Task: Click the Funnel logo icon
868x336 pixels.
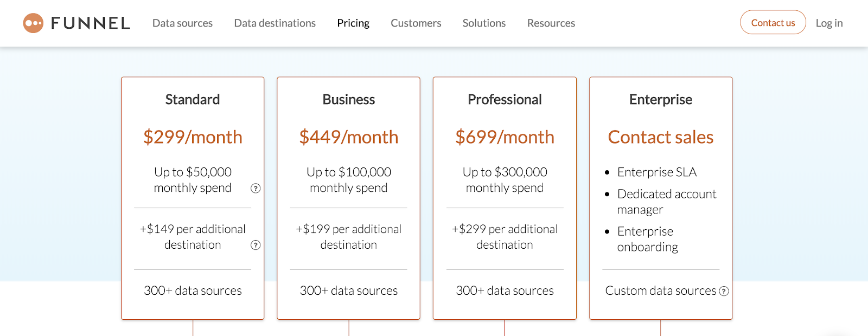Action: pyautogui.click(x=34, y=22)
